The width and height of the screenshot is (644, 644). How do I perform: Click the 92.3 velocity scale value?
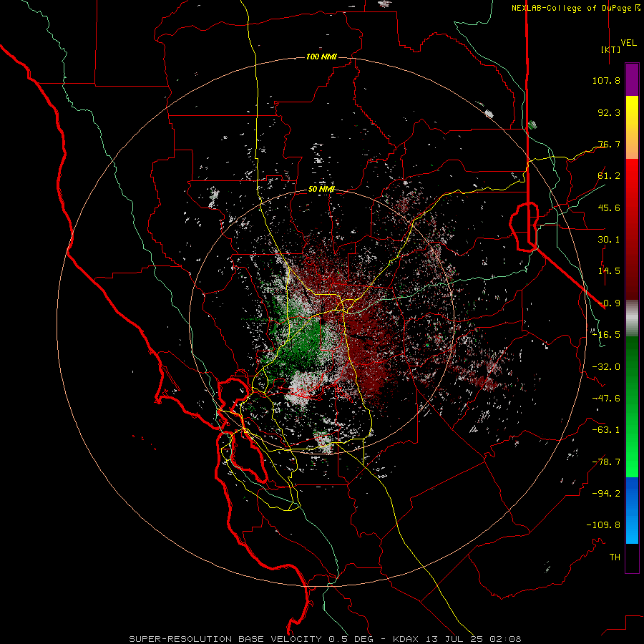coord(609,112)
